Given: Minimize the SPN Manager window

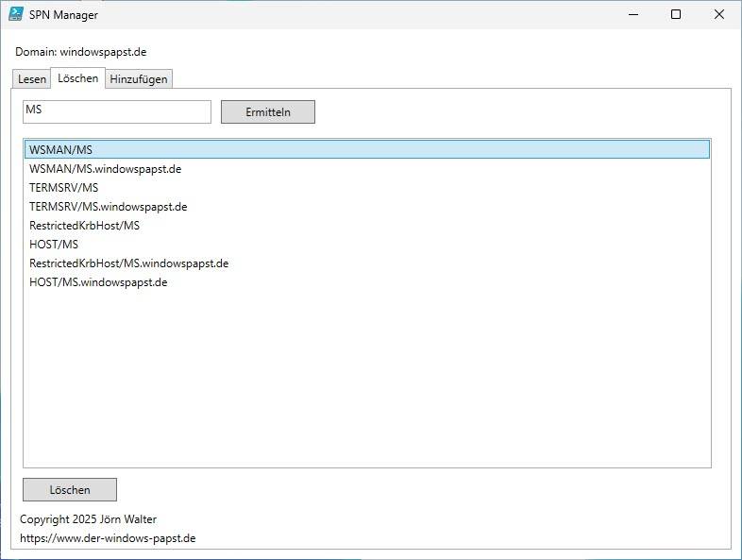Looking at the screenshot, I should [x=632, y=14].
